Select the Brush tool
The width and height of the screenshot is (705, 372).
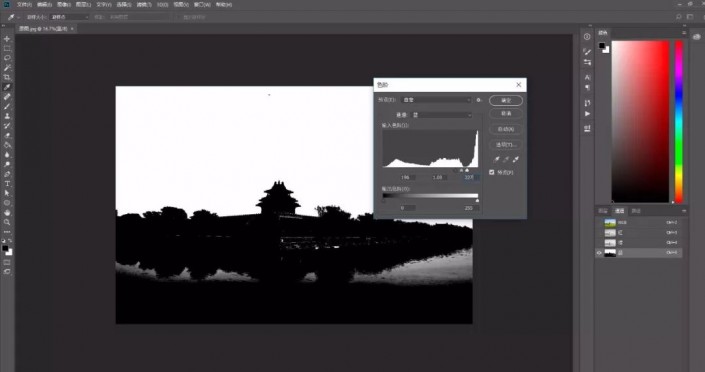click(7, 107)
